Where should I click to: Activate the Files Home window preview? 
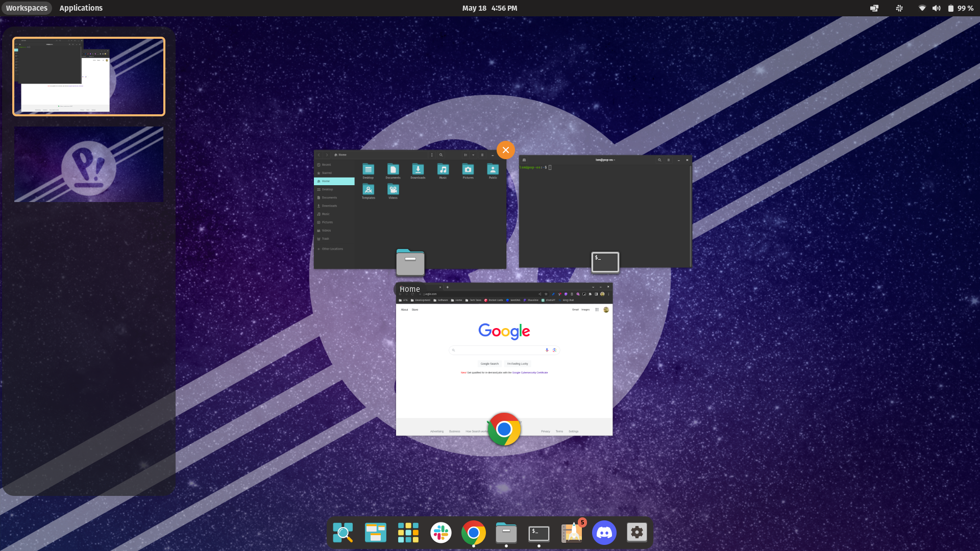[410, 210]
